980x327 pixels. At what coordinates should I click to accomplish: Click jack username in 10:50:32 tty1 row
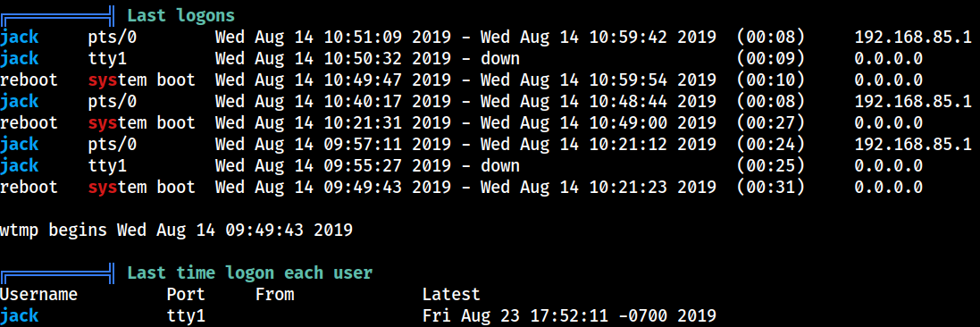point(20,59)
